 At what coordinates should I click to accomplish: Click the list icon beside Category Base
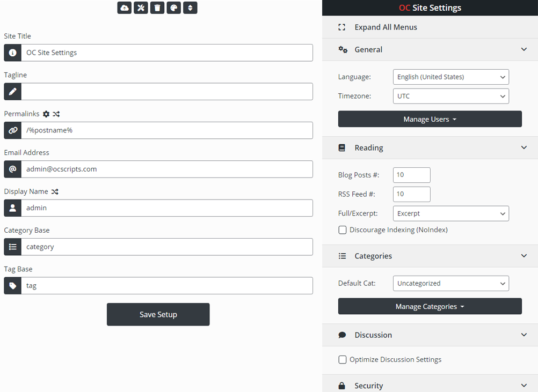pyautogui.click(x=13, y=247)
